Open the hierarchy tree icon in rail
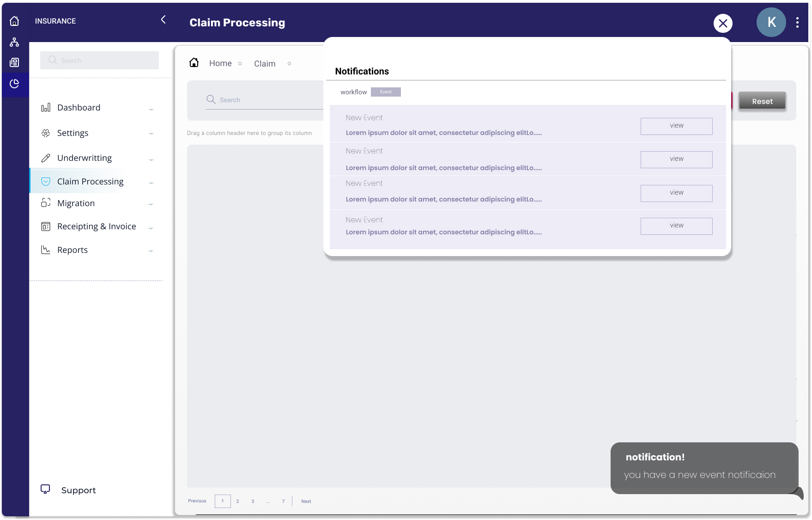 coord(14,43)
